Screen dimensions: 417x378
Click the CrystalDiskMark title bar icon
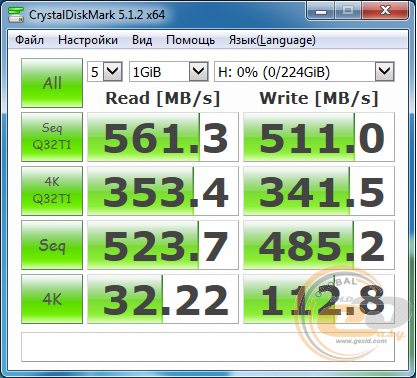point(16,15)
